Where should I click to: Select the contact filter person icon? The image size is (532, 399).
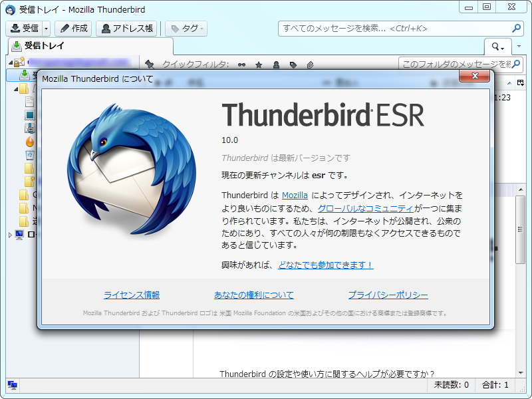[277, 65]
